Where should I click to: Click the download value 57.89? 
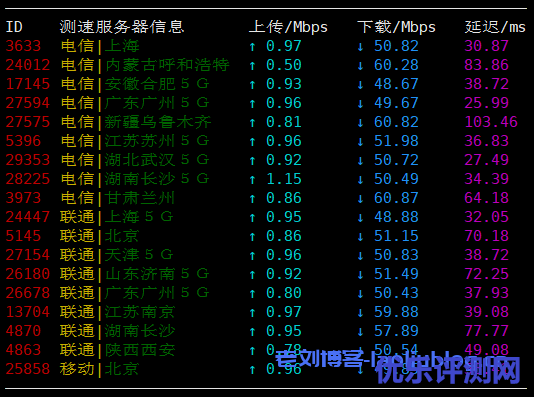pyautogui.click(x=396, y=331)
